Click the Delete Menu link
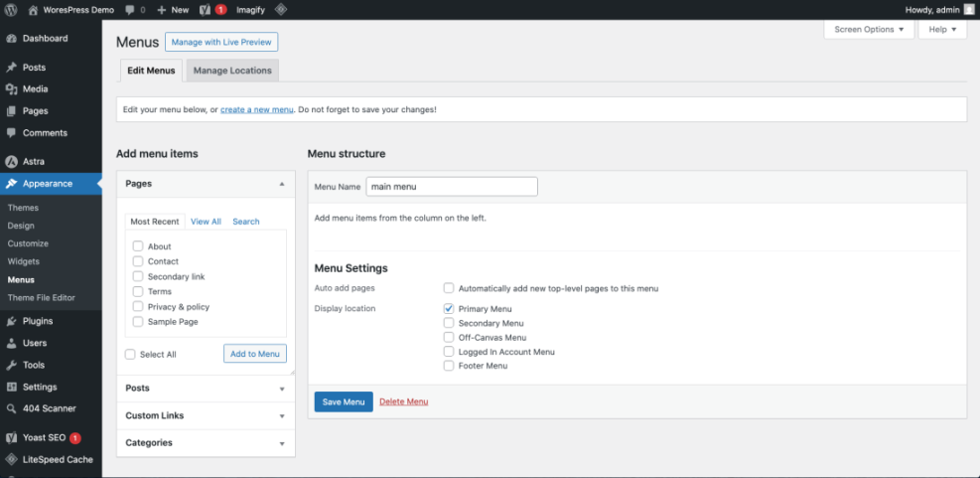This screenshot has height=478, width=980. tap(403, 401)
